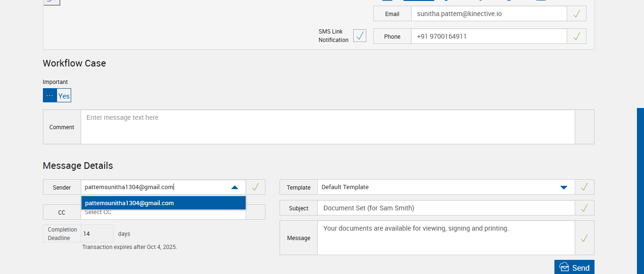Screen dimensions: 644x274
Task: Expand the Template dropdown arrow
Action: click(x=563, y=187)
